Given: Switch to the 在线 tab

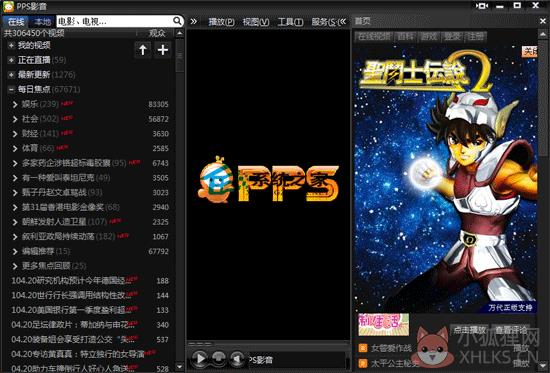Looking at the screenshot, I should click(x=16, y=22).
